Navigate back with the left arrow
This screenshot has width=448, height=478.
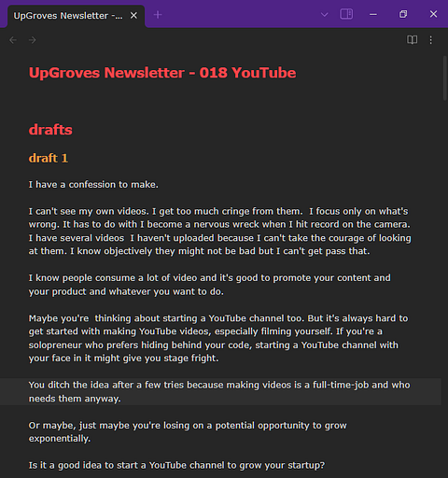pyautogui.click(x=13, y=40)
